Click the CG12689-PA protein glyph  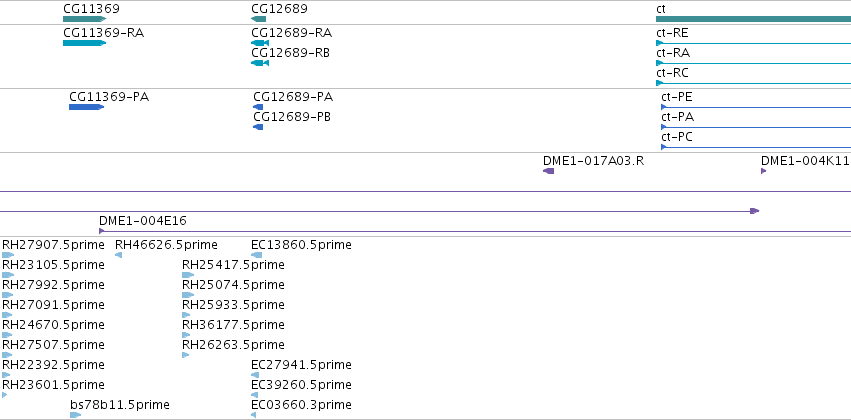(x=258, y=107)
